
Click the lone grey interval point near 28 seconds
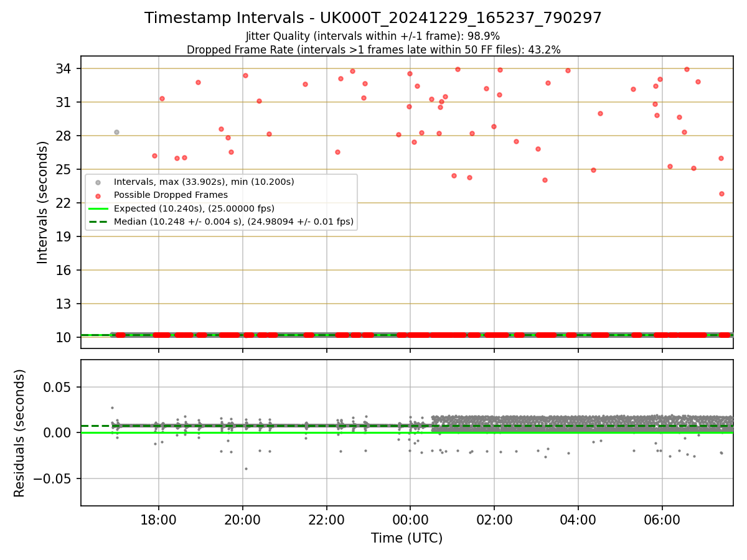tap(116, 132)
